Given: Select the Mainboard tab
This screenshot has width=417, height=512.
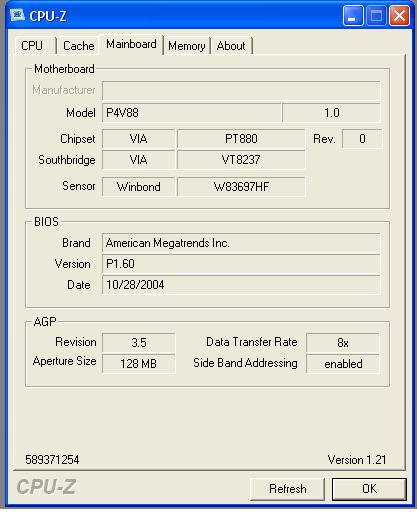Looking at the screenshot, I should tap(131, 44).
